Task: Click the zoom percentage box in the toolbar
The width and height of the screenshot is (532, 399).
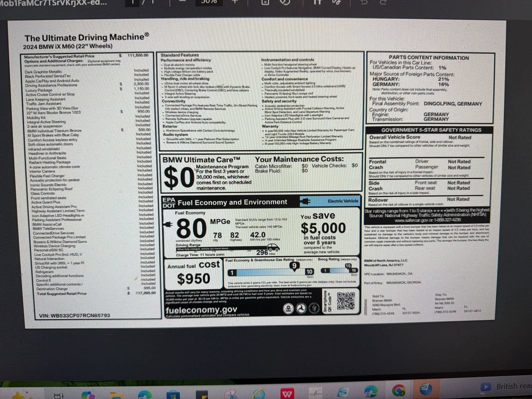Action: pyautogui.click(x=208, y=2)
